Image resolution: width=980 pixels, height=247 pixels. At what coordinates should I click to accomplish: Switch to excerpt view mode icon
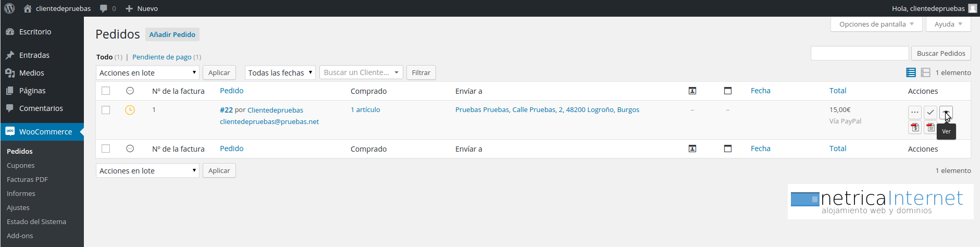pyautogui.click(x=925, y=72)
